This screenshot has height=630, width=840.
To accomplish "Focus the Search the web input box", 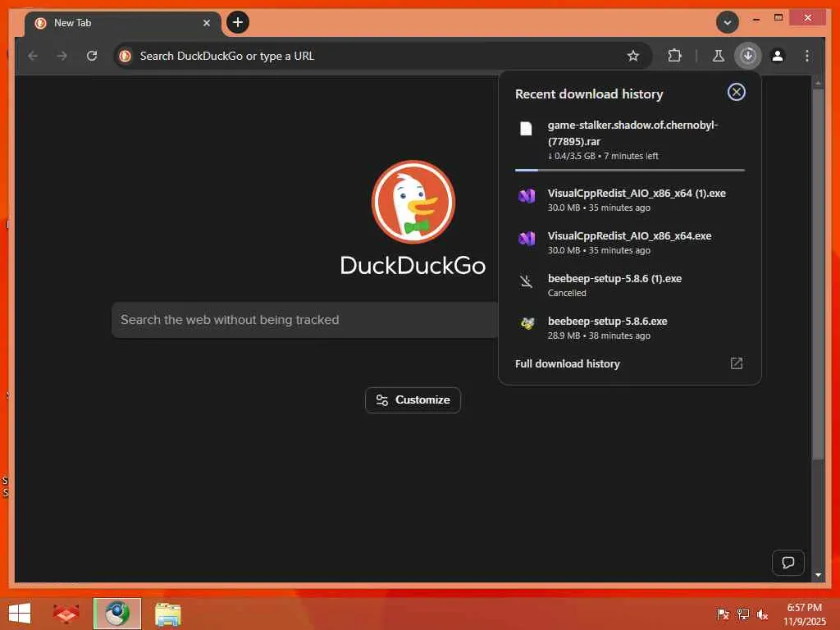I will pyautogui.click(x=305, y=320).
